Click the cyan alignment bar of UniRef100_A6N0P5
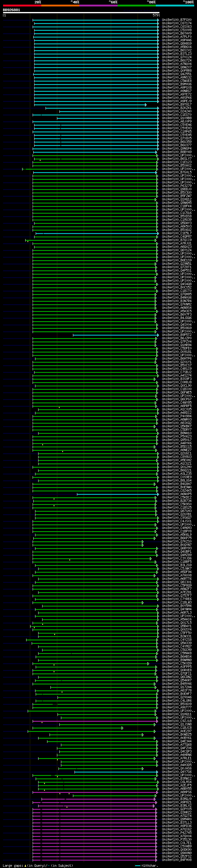Screen dimensions: 197x868 (118, 494)
